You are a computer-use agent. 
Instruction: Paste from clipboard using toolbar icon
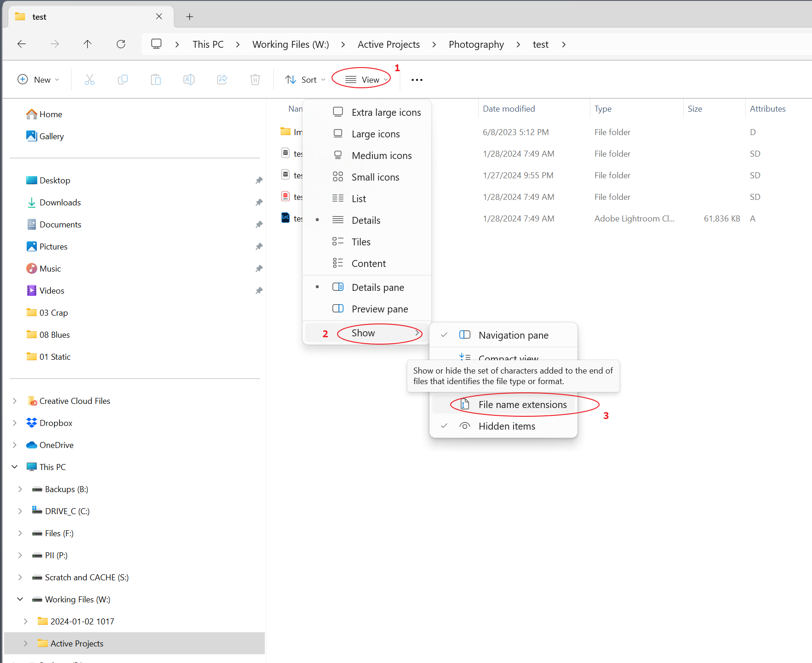tap(156, 79)
